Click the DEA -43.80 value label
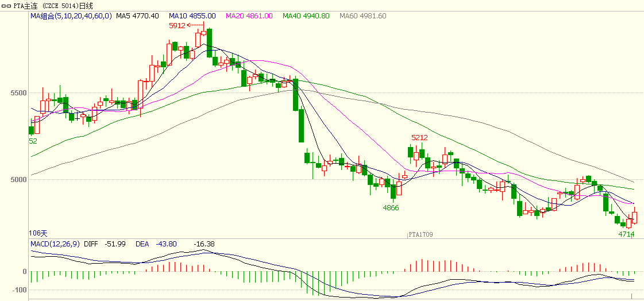The width and height of the screenshot is (644, 301). (156, 244)
